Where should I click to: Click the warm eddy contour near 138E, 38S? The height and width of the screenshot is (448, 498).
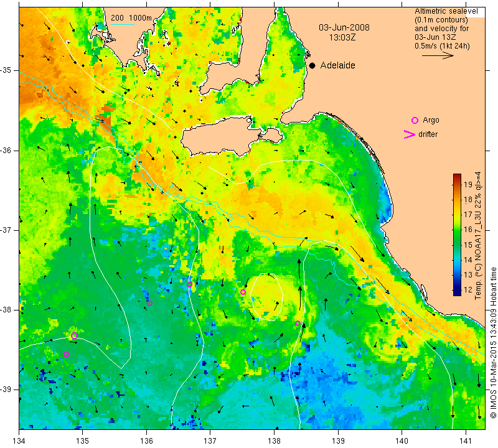[266, 297]
